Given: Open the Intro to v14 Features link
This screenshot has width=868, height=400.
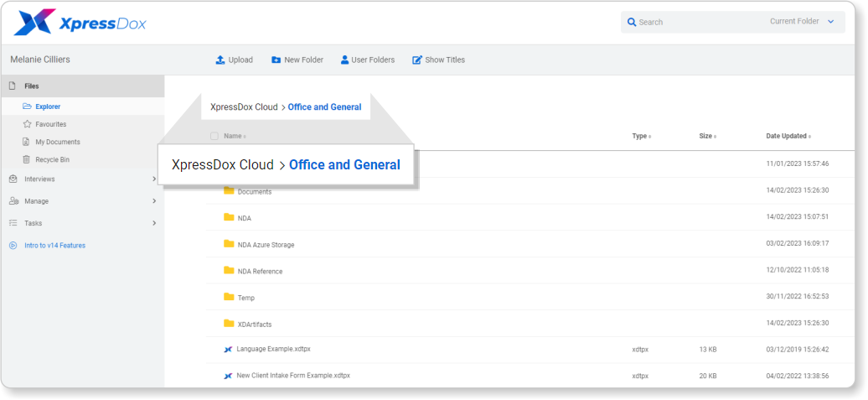Looking at the screenshot, I should [54, 246].
